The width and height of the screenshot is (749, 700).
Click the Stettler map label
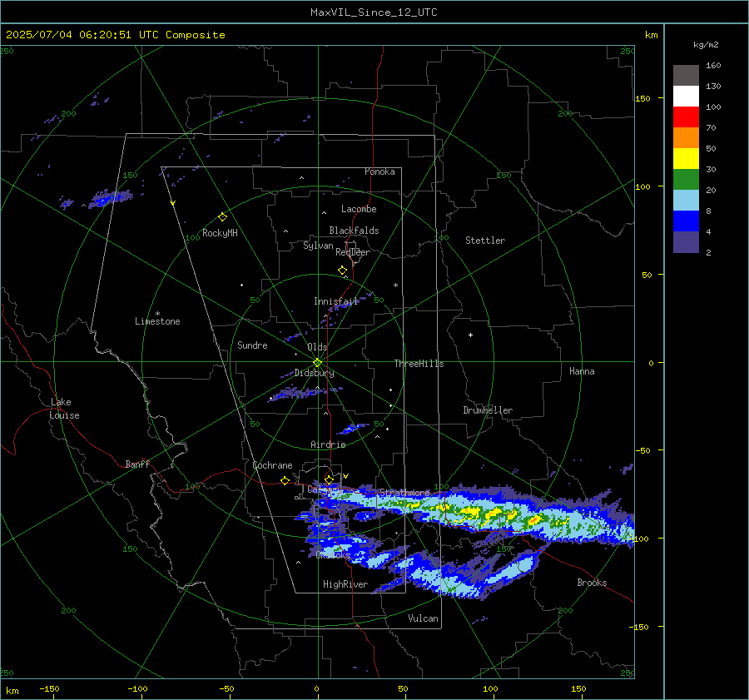click(485, 241)
